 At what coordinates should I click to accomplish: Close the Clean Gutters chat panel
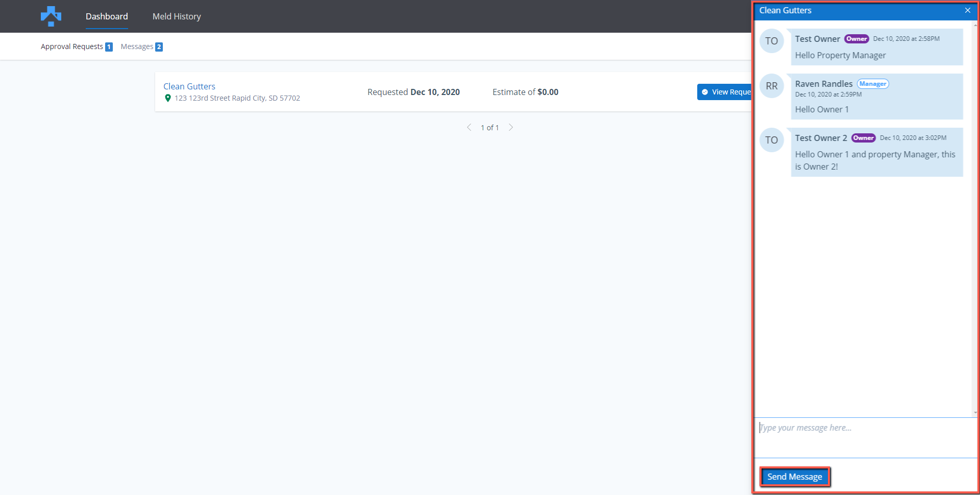pos(967,10)
